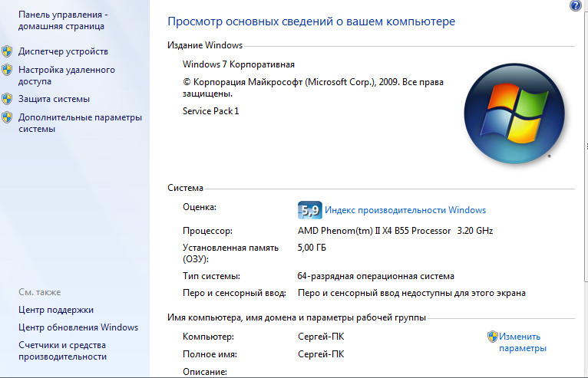The width and height of the screenshot is (588, 378).
Task: Click the Перо и сенсорный ввод: label
Action: (234, 293)
